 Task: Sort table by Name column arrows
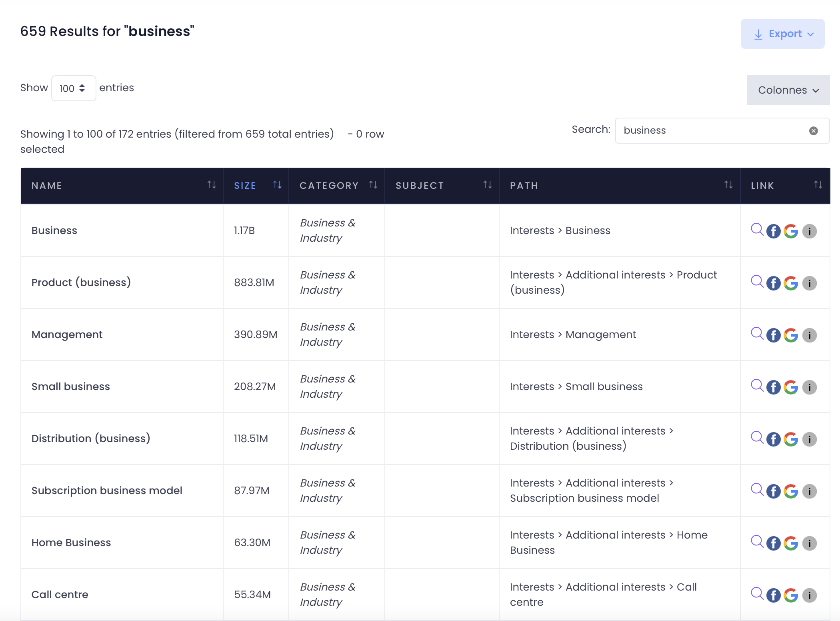point(212,185)
